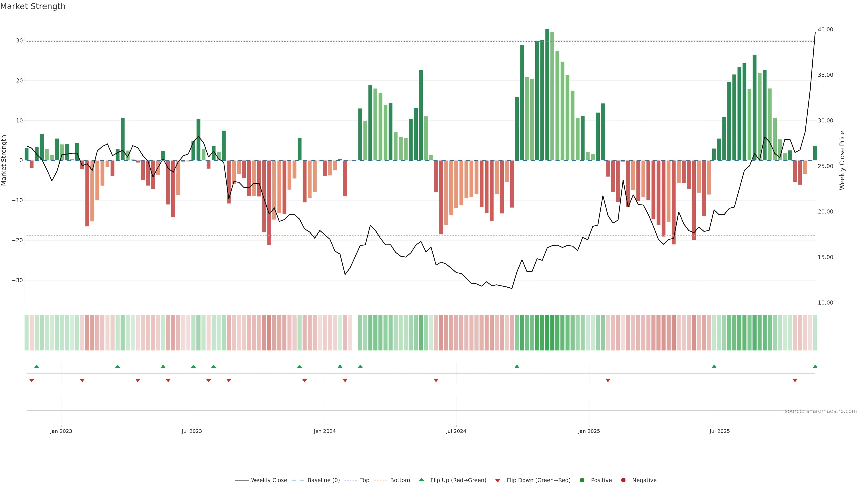Click Negative red circle legend icon
This screenshot has height=488, width=868.
[x=623, y=480]
